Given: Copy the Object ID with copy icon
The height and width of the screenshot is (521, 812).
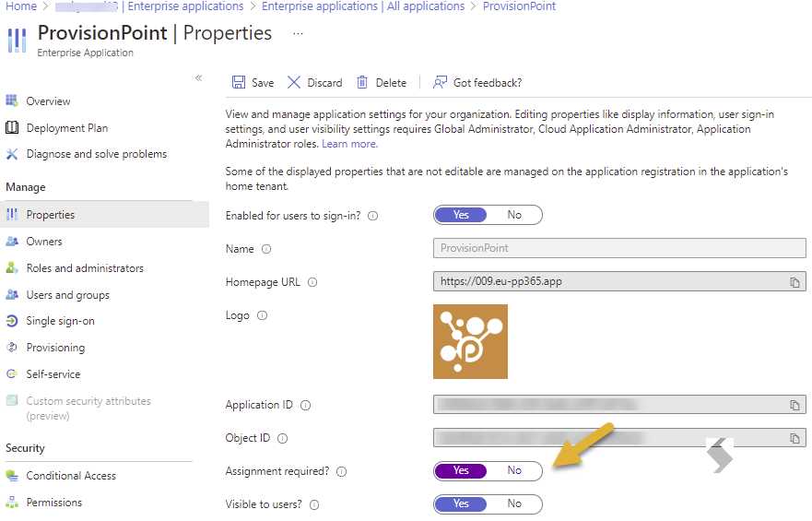Looking at the screenshot, I should [794, 438].
